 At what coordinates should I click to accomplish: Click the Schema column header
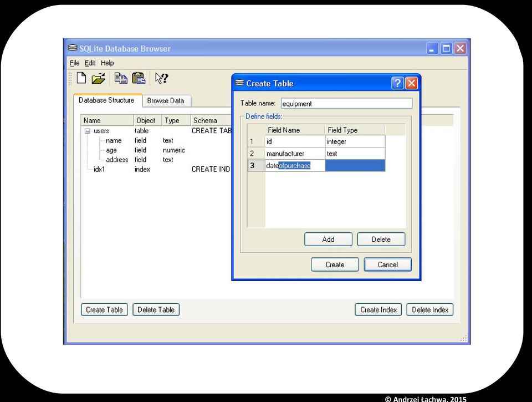(211, 120)
